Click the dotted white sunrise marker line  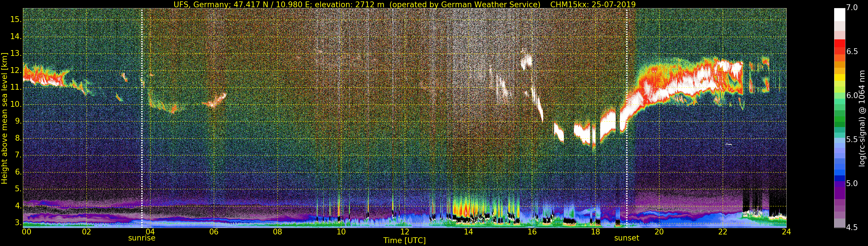pyautogui.click(x=142, y=118)
